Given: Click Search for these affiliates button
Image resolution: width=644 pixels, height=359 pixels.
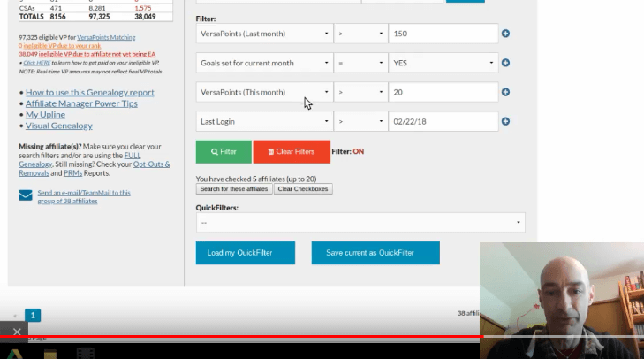Looking at the screenshot, I should pos(234,189).
